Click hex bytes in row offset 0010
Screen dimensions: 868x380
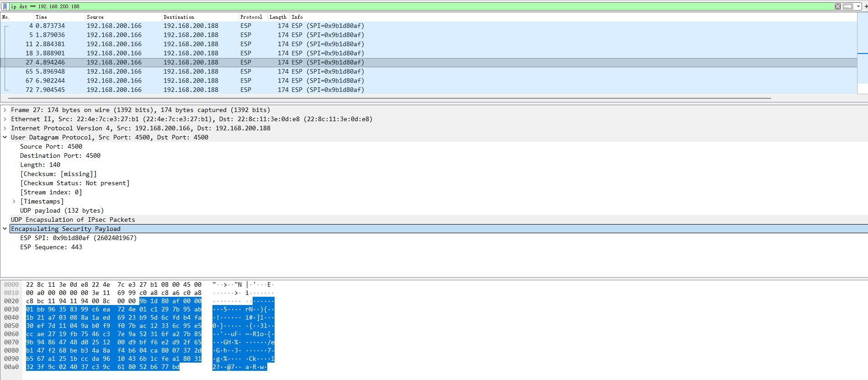point(114,293)
